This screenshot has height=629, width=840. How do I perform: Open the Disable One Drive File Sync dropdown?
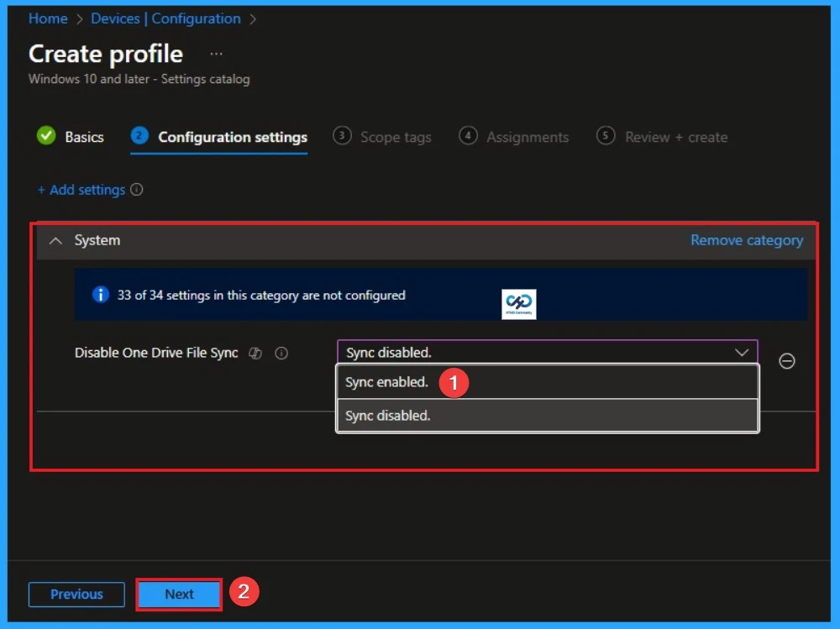click(x=546, y=352)
